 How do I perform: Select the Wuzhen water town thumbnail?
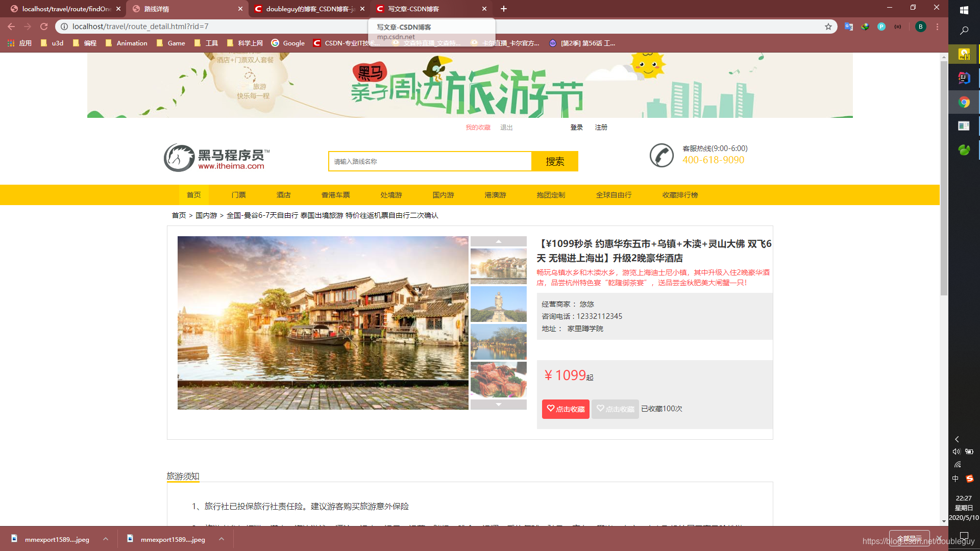click(498, 266)
